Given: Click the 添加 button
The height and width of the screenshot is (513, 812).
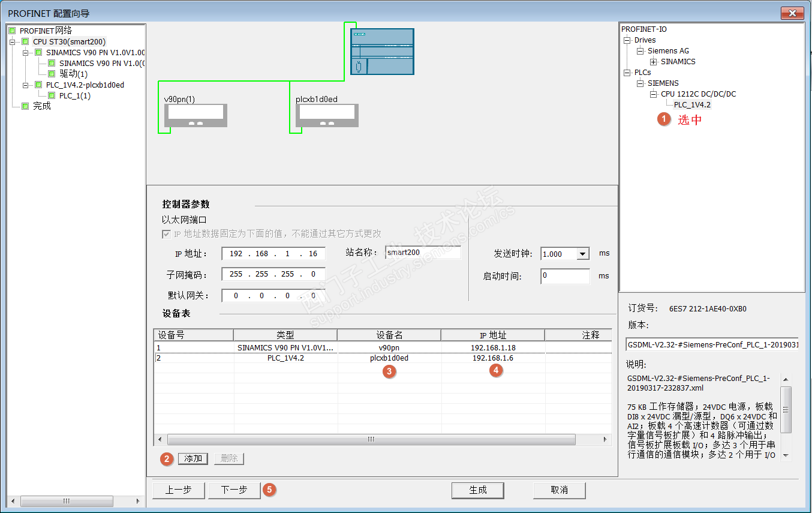Looking at the screenshot, I should (x=193, y=458).
